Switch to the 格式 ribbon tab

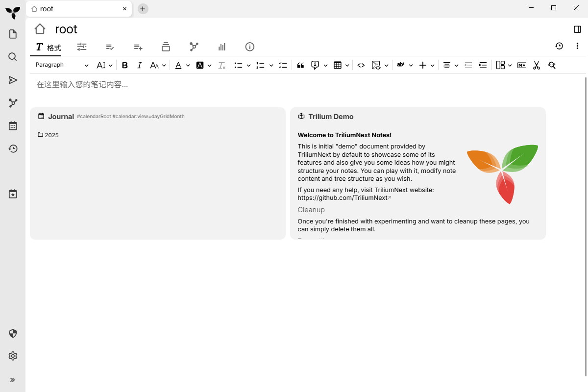[49, 47]
